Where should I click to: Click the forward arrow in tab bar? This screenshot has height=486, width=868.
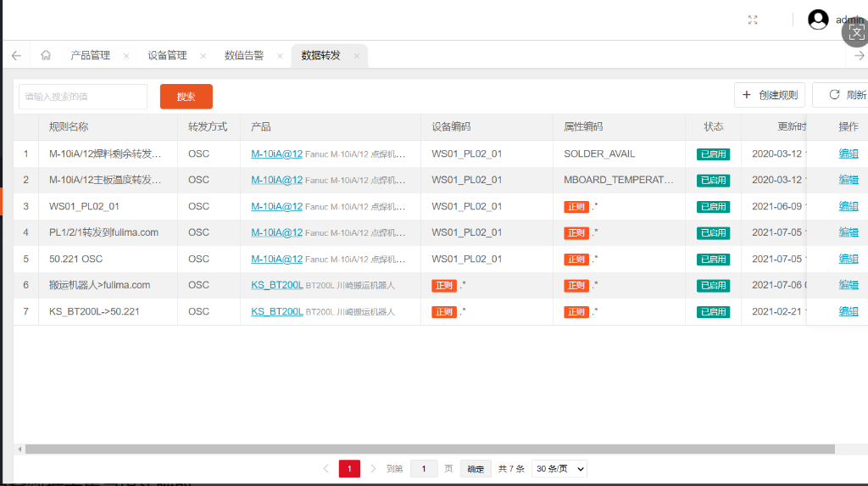(x=860, y=55)
